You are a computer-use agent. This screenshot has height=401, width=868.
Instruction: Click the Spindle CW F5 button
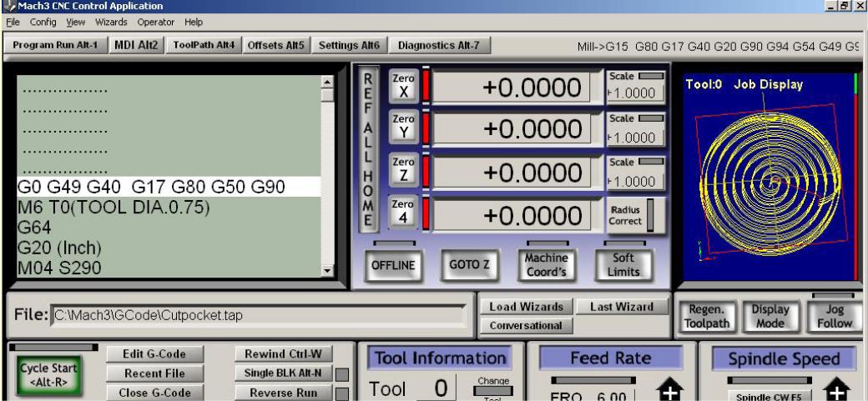click(x=770, y=396)
